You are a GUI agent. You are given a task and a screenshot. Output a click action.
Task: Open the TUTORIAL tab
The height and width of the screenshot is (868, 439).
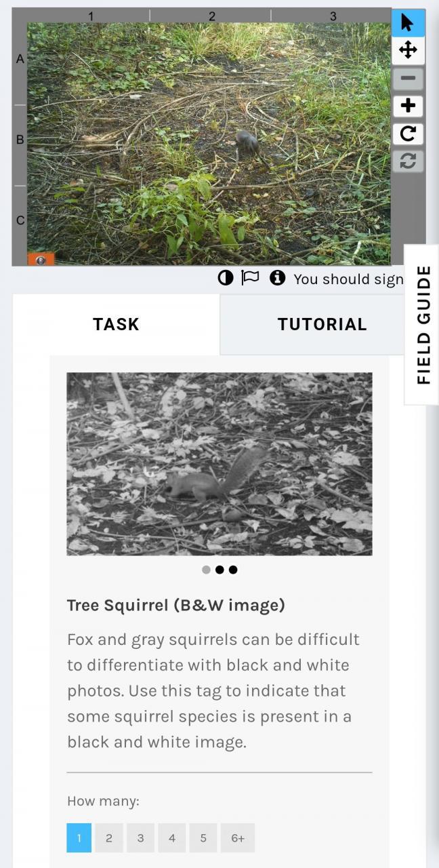click(322, 324)
